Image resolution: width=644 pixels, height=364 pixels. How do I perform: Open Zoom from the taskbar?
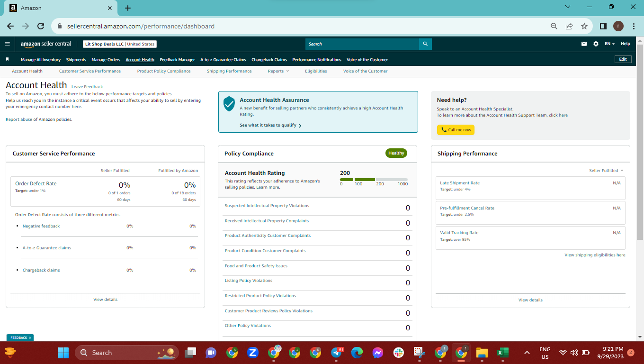[x=252, y=353]
